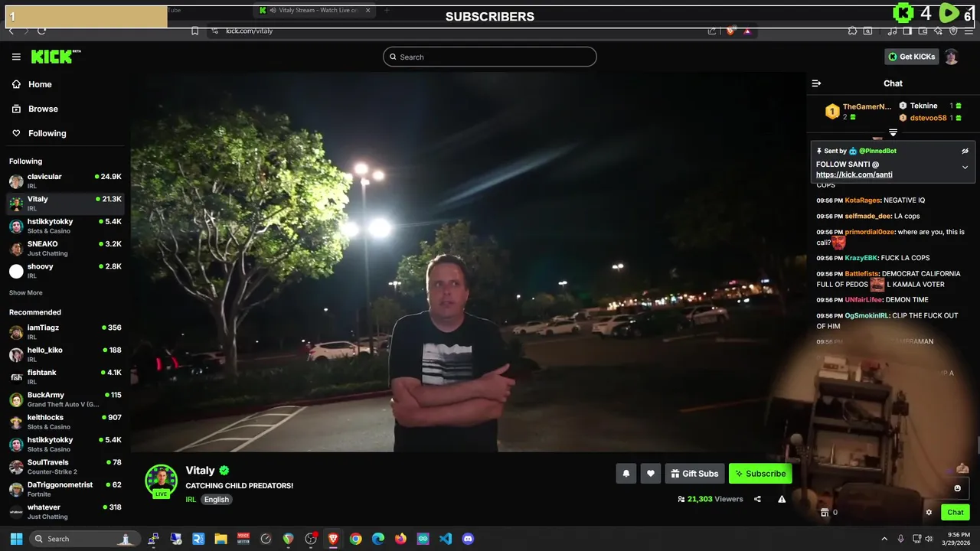
Task: Click report warning triangle icon
Action: 782,499
